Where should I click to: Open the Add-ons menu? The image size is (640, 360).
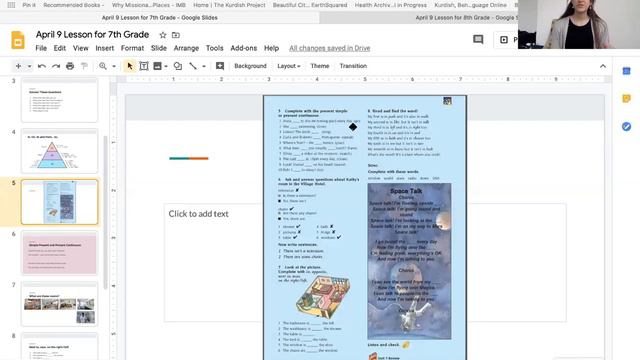[244, 48]
